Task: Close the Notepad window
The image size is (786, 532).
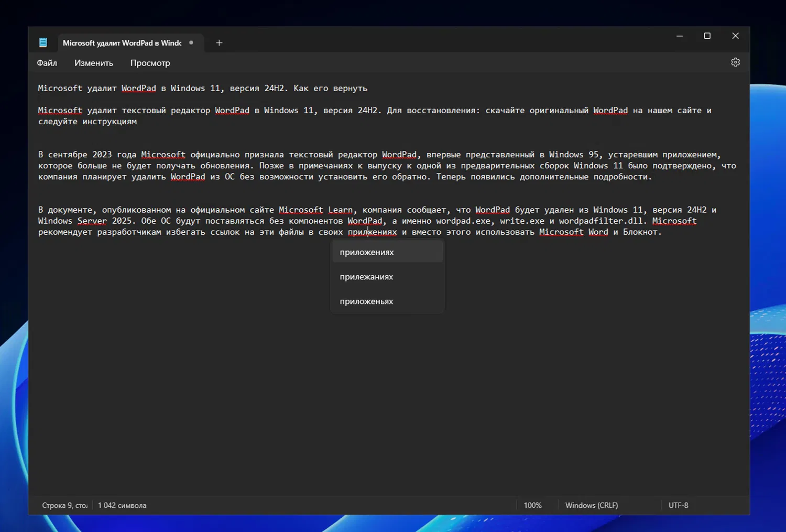Action: point(736,36)
